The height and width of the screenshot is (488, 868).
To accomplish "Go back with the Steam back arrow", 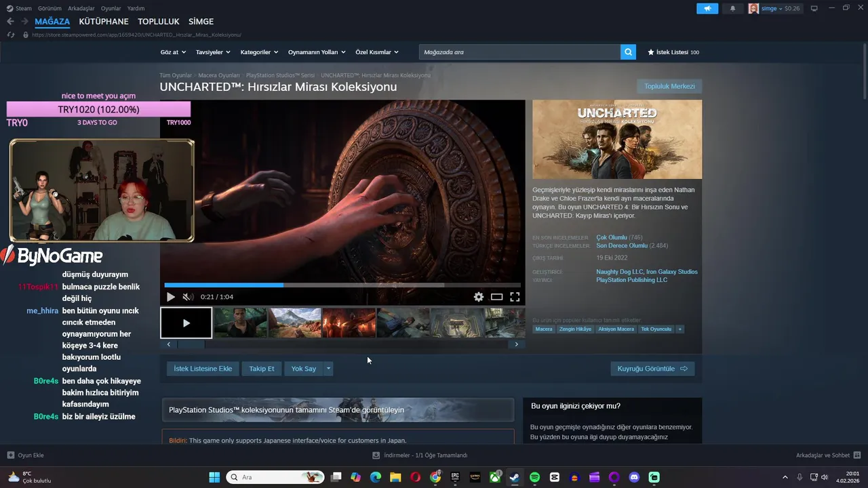I will (x=10, y=22).
